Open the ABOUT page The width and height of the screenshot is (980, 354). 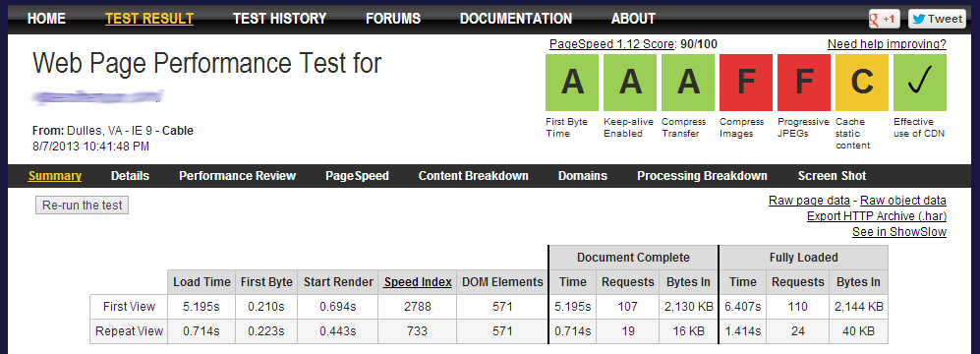coord(633,19)
